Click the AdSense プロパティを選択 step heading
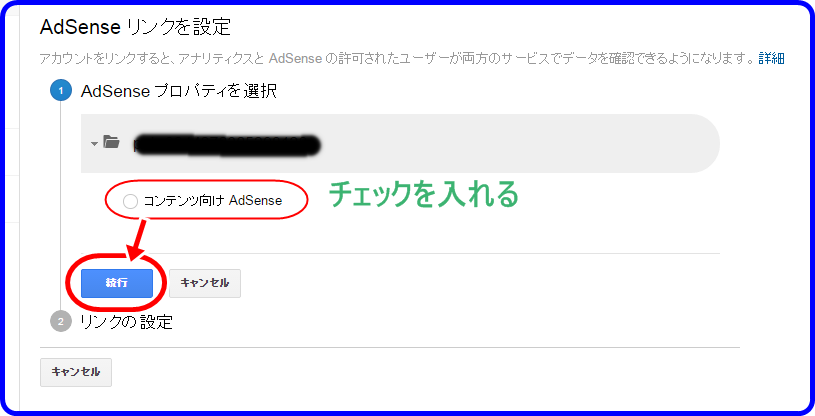 click(179, 91)
